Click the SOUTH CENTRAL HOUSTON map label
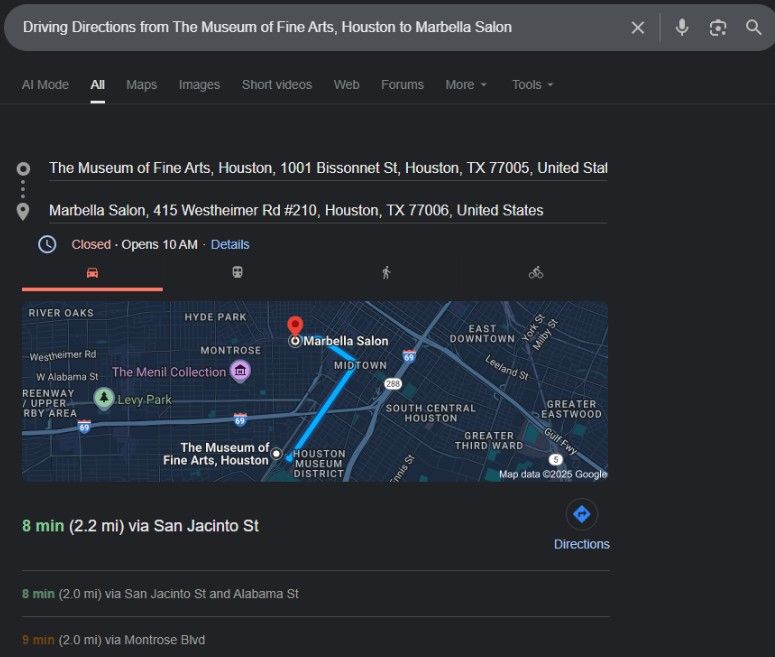The width and height of the screenshot is (775, 657). 431,413
